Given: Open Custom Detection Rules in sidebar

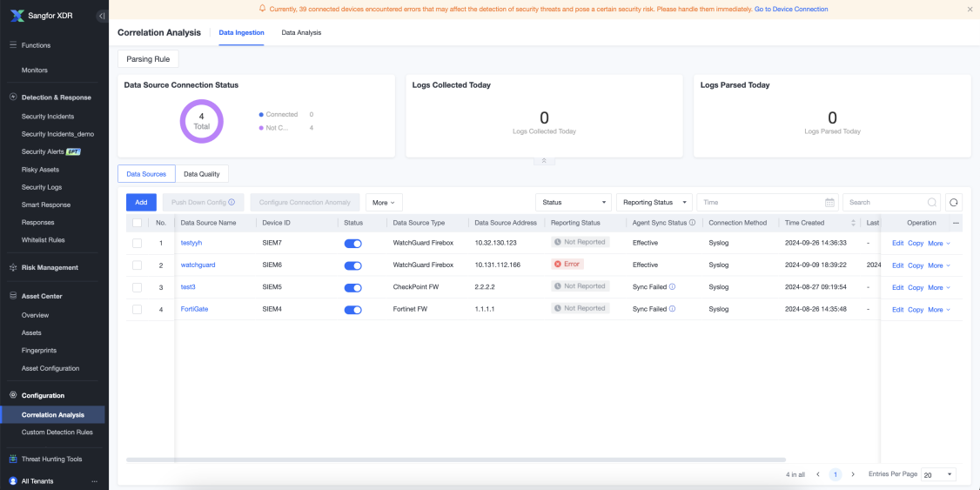Looking at the screenshot, I should pyautogui.click(x=57, y=432).
